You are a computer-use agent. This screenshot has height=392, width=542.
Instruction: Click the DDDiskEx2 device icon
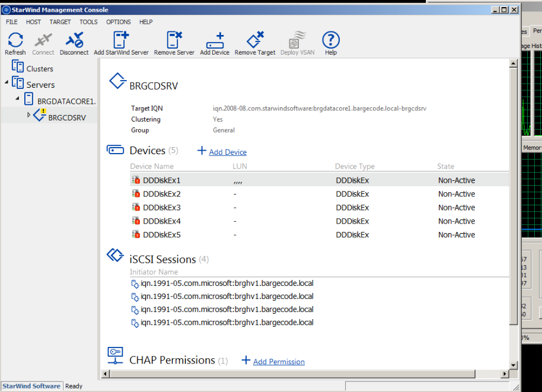[x=136, y=193]
